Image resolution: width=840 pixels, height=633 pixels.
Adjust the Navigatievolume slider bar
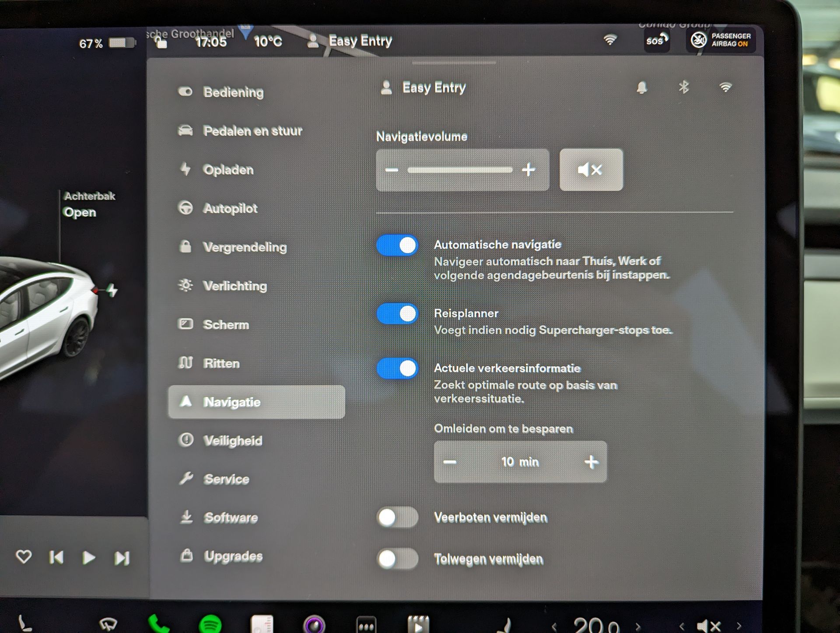click(x=459, y=170)
